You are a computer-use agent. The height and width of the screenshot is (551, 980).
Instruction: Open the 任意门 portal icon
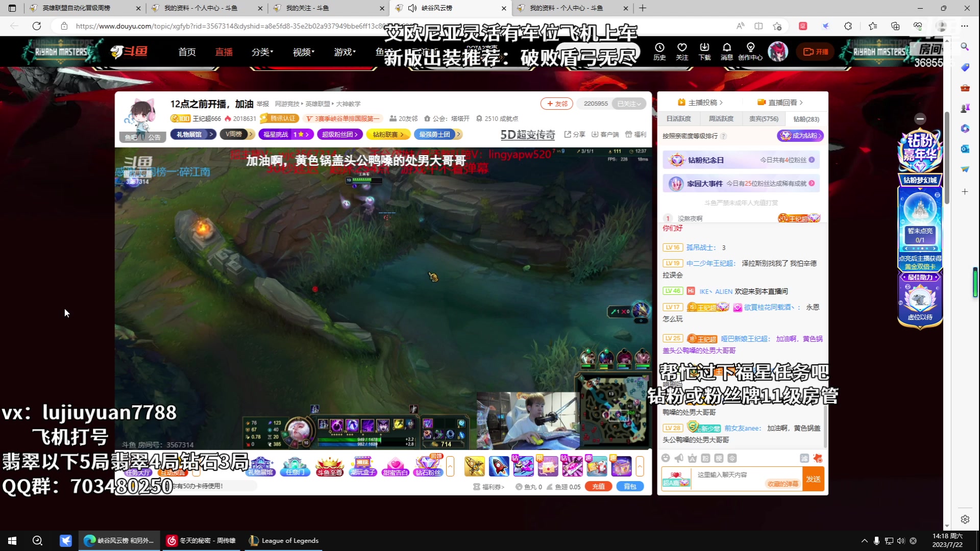295,466
